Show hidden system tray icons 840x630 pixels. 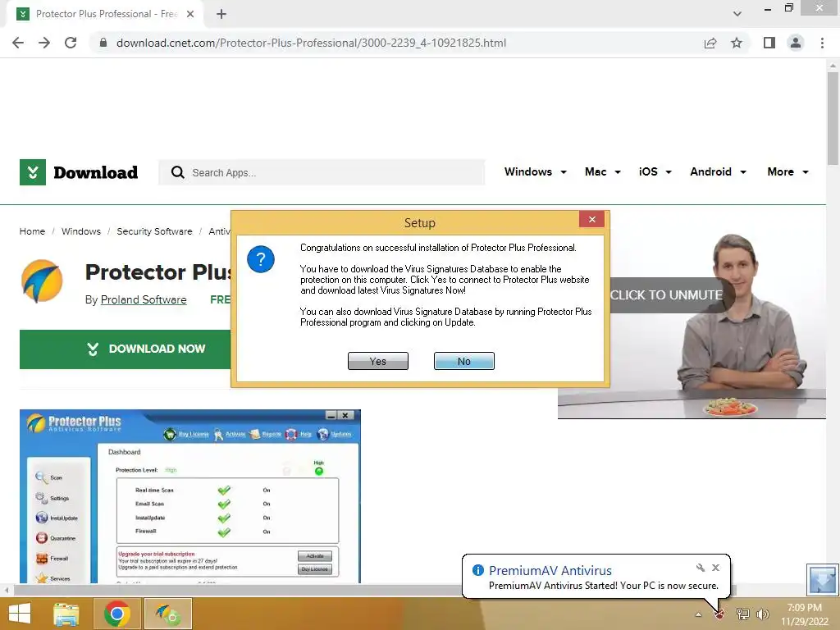point(698,614)
